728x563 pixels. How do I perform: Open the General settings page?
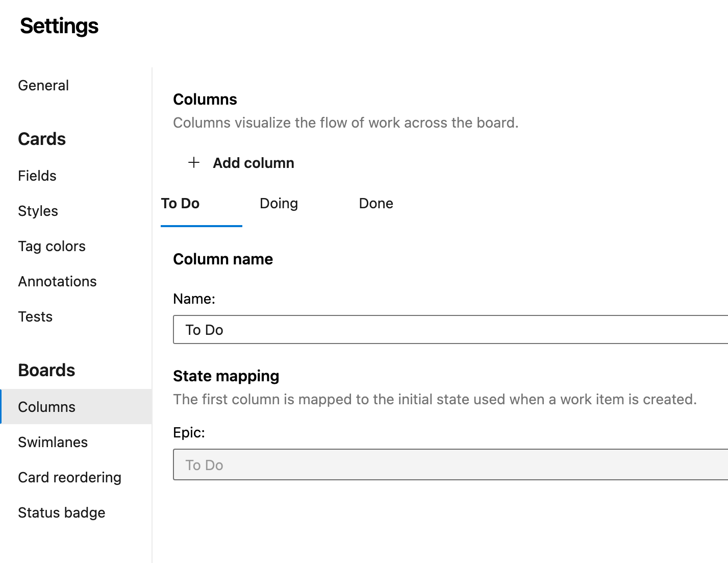coord(43,85)
